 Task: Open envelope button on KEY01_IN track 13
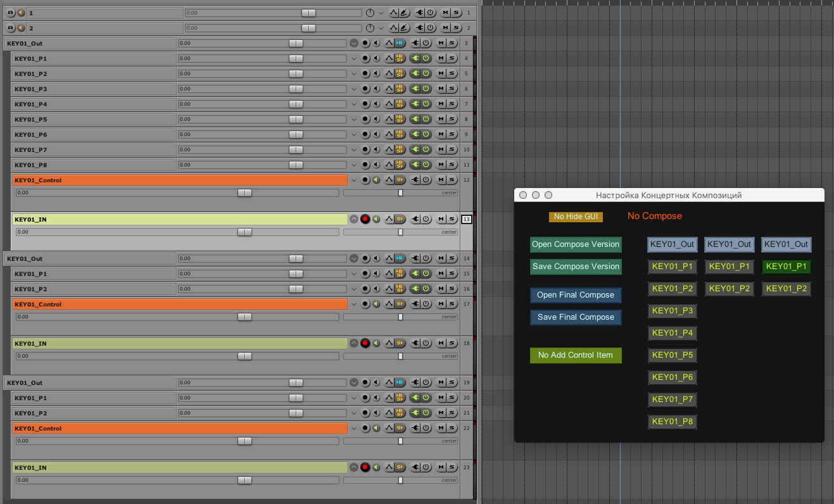389,219
